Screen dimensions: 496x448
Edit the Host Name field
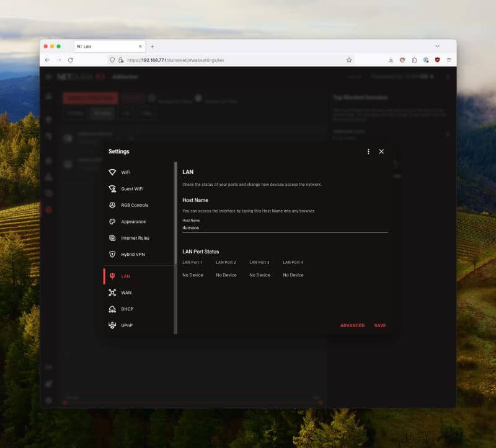(285, 227)
